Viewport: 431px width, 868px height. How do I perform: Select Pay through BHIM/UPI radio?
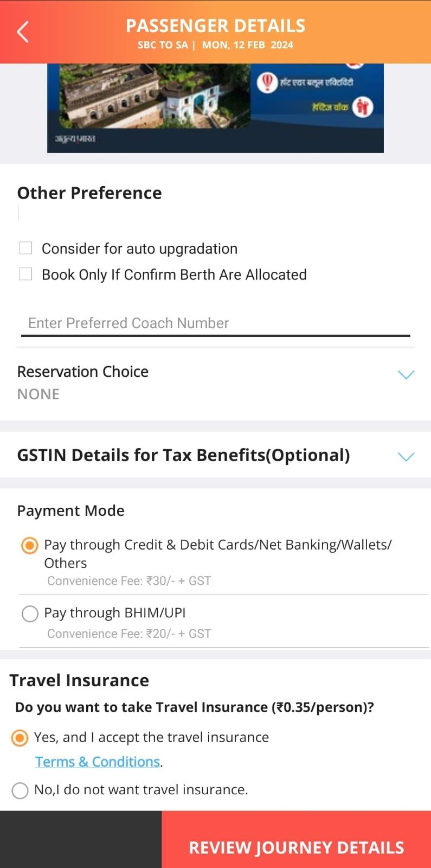pos(30,614)
